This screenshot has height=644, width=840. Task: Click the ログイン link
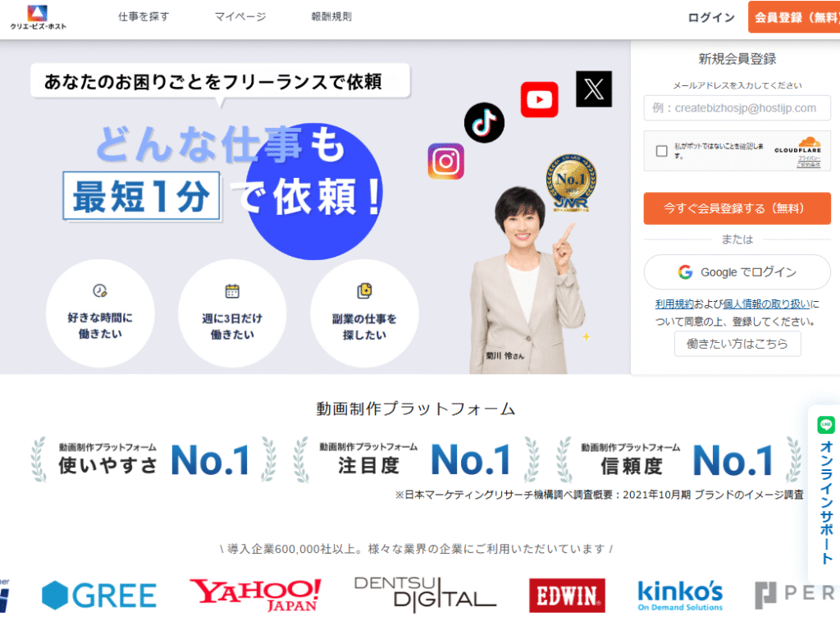coord(711,18)
